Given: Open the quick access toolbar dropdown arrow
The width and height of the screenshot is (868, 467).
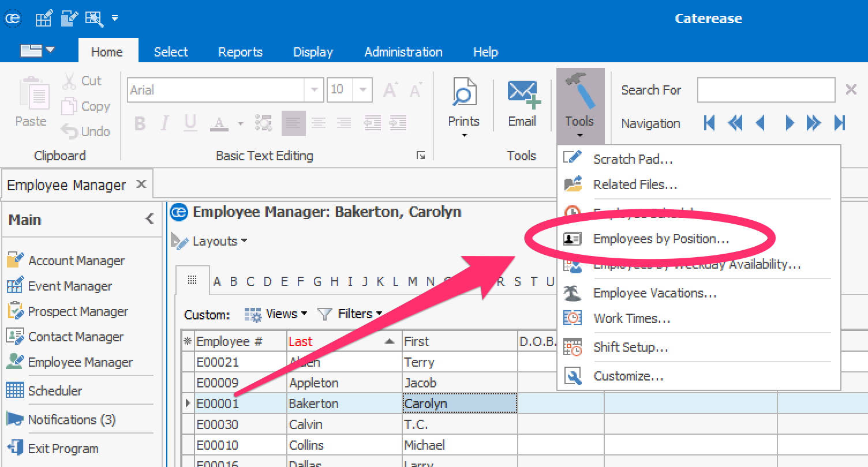Looking at the screenshot, I should 115,18.
